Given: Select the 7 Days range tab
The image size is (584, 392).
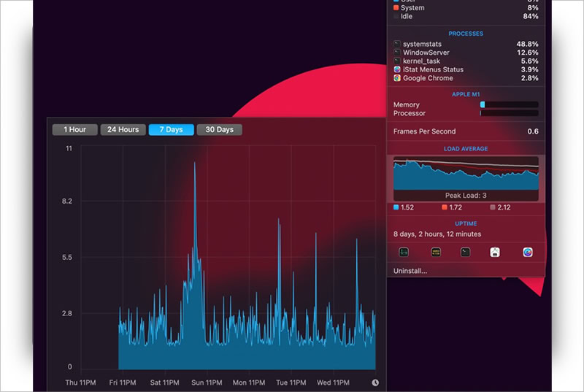Looking at the screenshot, I should click(x=171, y=129).
